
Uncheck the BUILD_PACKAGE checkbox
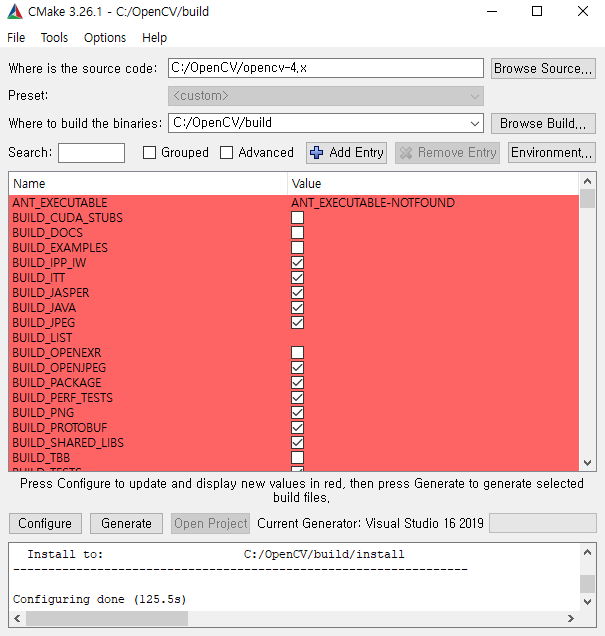[297, 383]
